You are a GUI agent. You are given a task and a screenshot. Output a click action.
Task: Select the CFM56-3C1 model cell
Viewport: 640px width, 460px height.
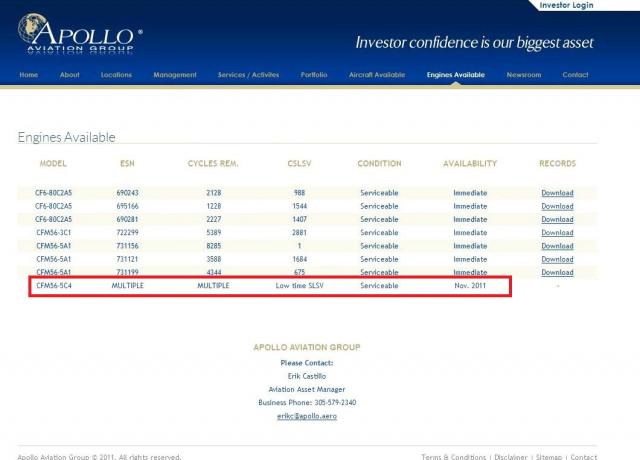coord(53,232)
